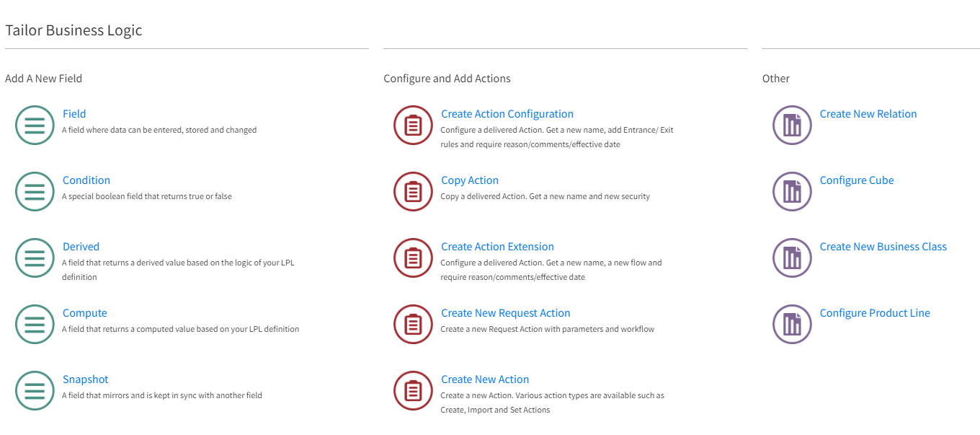The width and height of the screenshot is (980, 435).
Task: Open Create New Request Action link
Action: coord(506,313)
